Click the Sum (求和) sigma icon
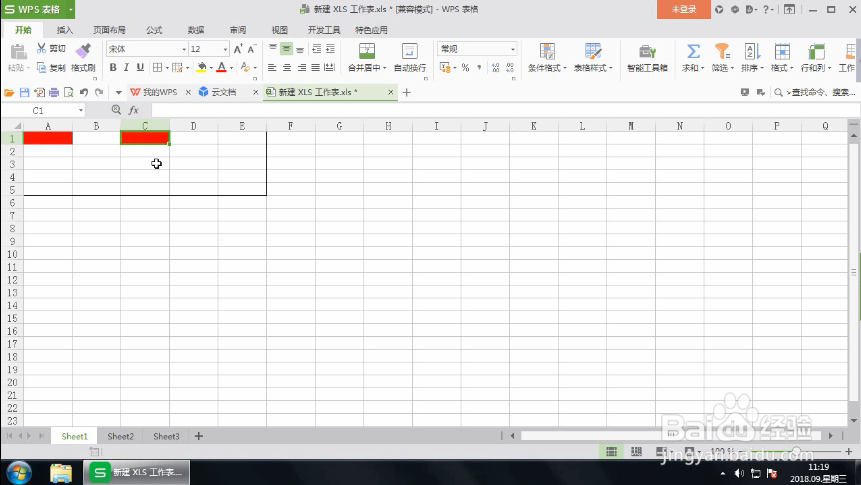Image resolution: width=861 pixels, height=485 pixels. 693,51
